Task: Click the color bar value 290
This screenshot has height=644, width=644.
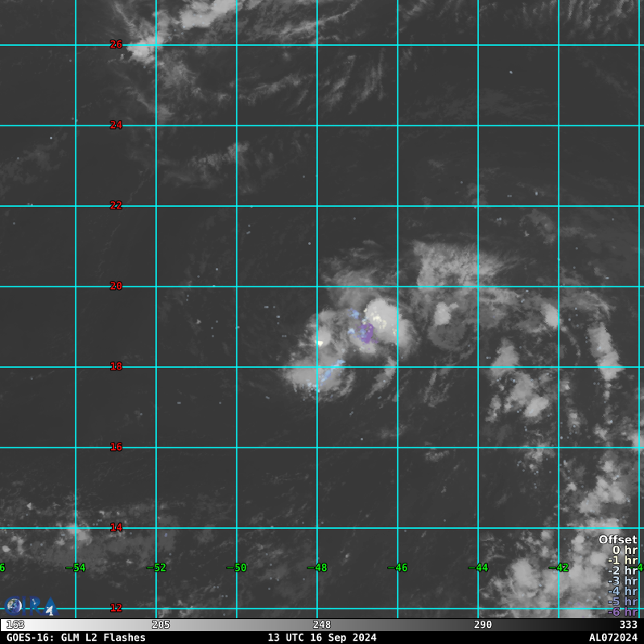Action: click(x=482, y=625)
